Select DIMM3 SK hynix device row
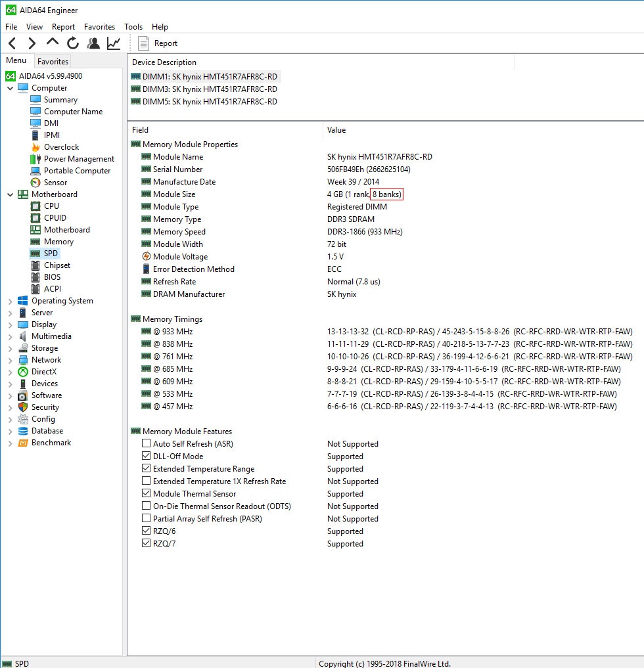The width and height of the screenshot is (644, 668). pyautogui.click(x=204, y=89)
